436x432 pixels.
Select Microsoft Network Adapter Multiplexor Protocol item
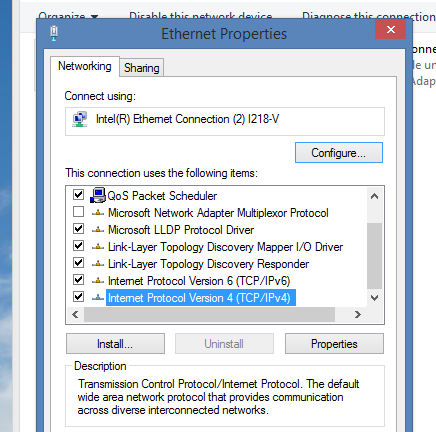tap(218, 213)
